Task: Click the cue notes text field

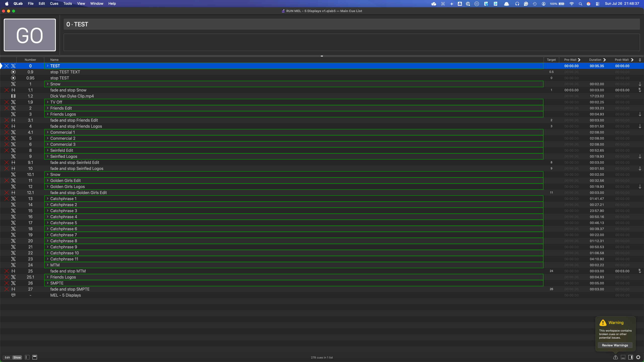Action: (x=351, y=42)
